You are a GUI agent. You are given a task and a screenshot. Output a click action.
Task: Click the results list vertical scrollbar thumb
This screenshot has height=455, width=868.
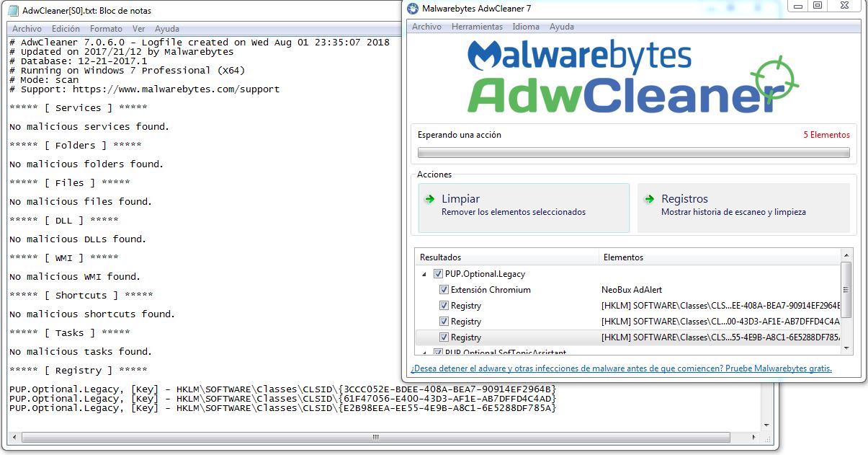[846, 290]
